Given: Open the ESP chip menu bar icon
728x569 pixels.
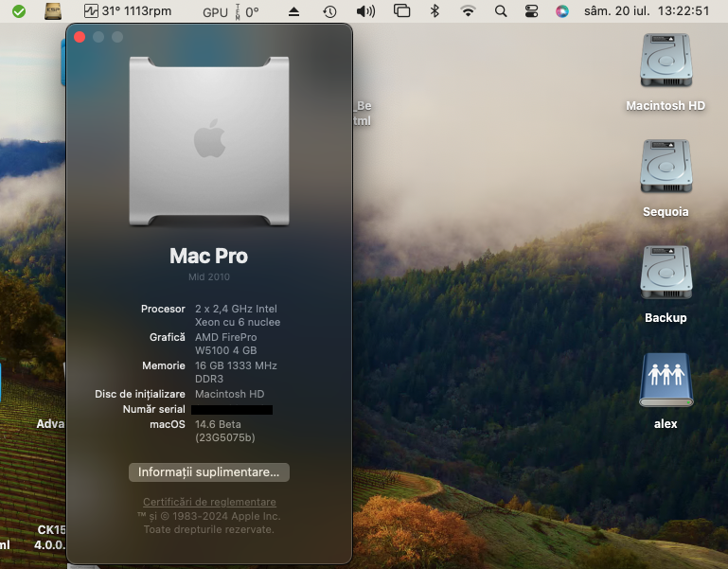Looking at the screenshot, I should [x=53, y=11].
